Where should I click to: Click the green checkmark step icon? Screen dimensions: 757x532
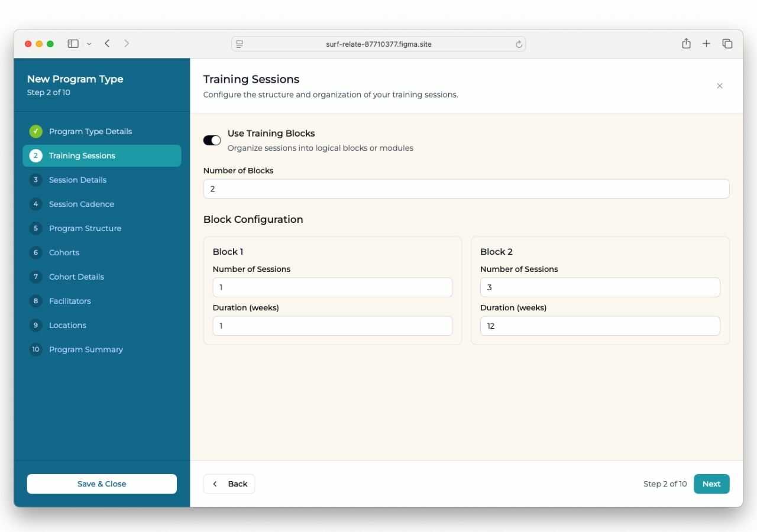click(x=35, y=131)
